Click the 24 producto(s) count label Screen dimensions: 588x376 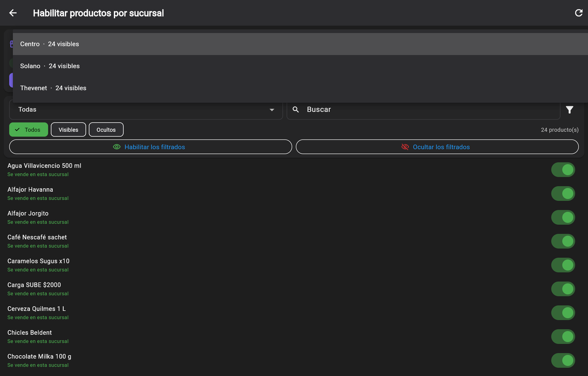click(x=560, y=130)
